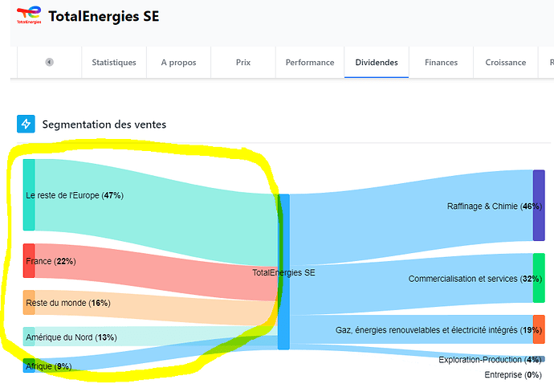Click the TotalEnergies SE page title
Image resolution: width=554 pixels, height=392 pixels.
coord(104,16)
